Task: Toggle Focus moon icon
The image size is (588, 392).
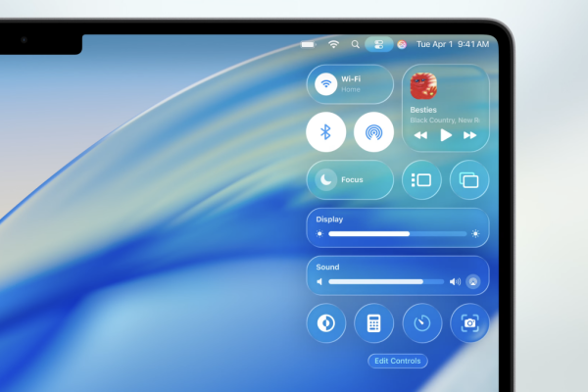Action: (x=326, y=180)
